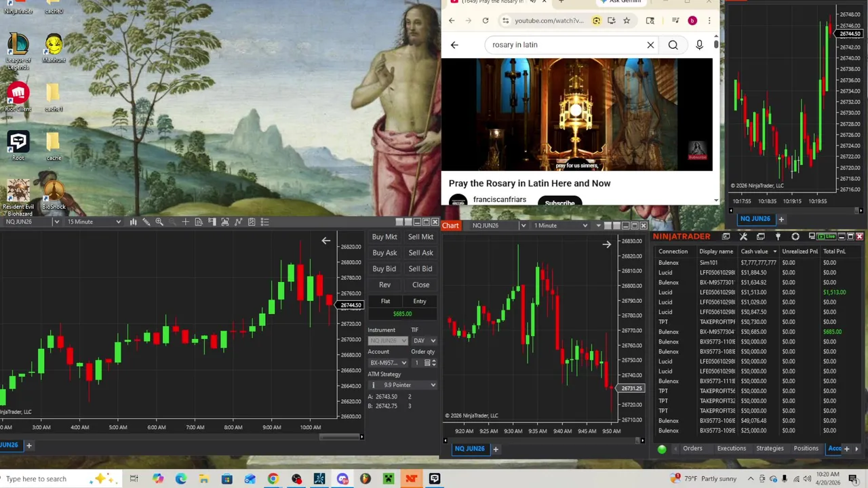Toggle Chart Trader panel icon in chart toolbar
Viewport: 868px width, 488px height.
(x=212, y=222)
